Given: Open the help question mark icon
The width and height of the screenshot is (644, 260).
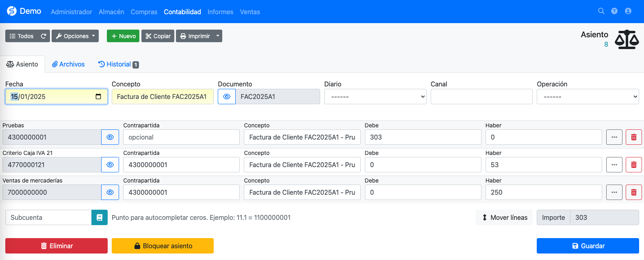Looking at the screenshot, I should tap(614, 11).
